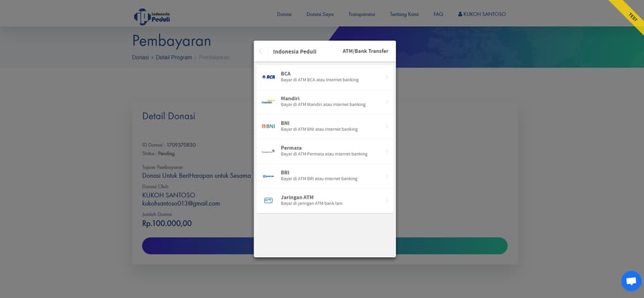Open the Transparansi menu item
The height and width of the screenshot is (298, 644).
coord(362,14)
